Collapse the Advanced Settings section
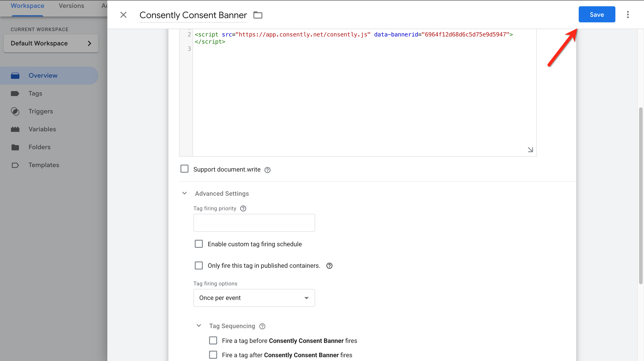 point(184,193)
